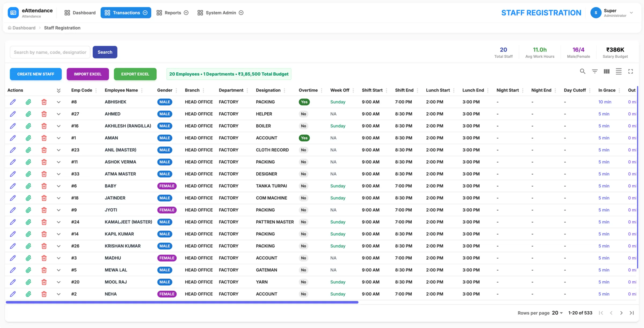Go to the Dashboard nav item
This screenshot has width=644, height=328.
point(80,13)
